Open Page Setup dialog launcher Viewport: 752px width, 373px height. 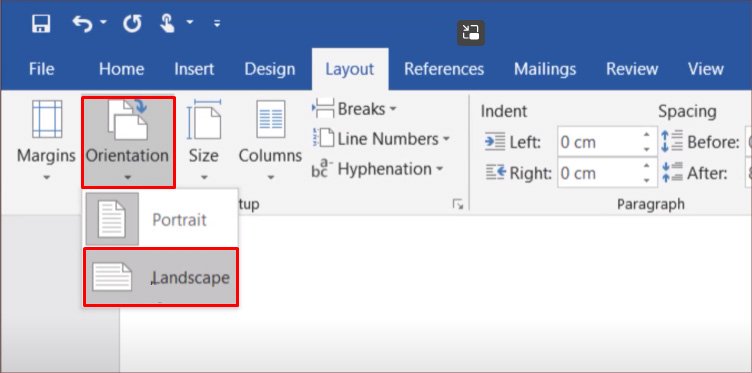pos(458,205)
